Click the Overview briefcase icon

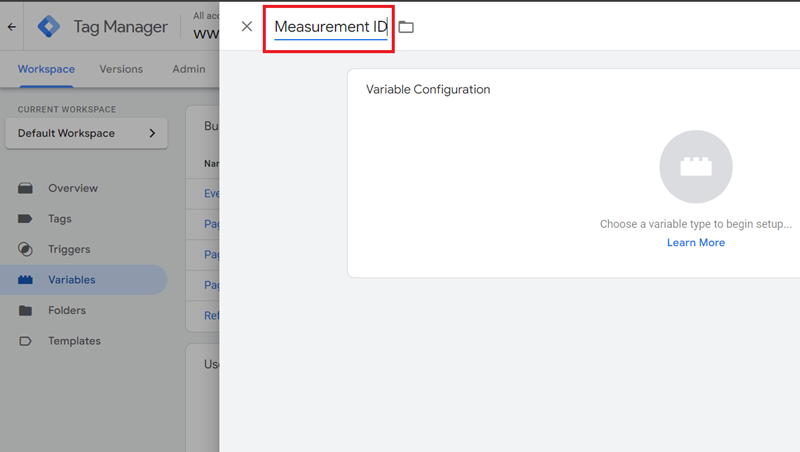[x=25, y=188]
